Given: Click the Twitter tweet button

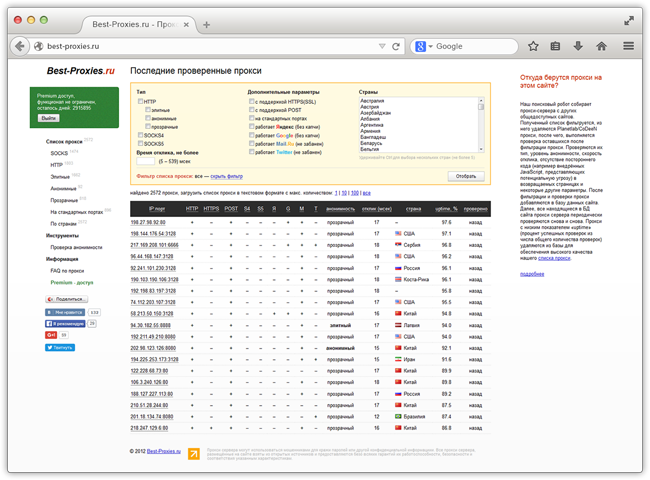Looking at the screenshot, I should 60,347.
